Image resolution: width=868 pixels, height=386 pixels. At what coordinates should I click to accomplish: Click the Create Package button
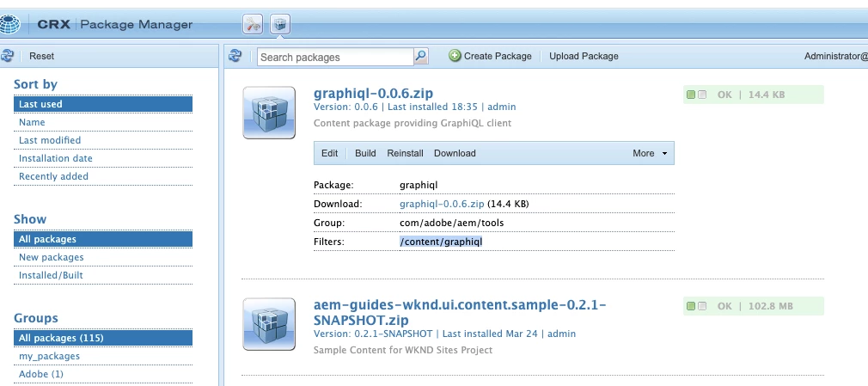(x=490, y=56)
